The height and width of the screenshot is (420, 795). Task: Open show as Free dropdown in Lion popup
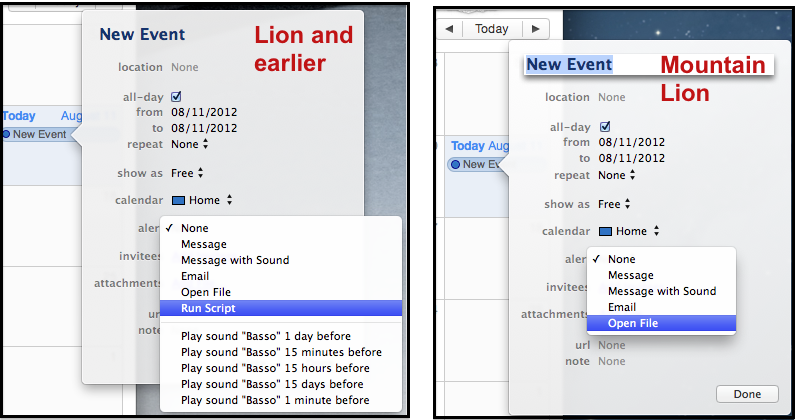coord(187,173)
